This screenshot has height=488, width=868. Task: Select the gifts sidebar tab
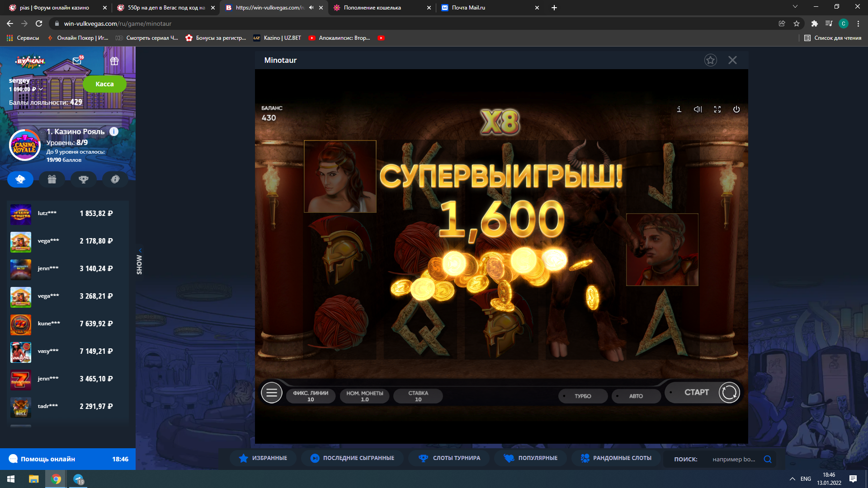coord(52,179)
